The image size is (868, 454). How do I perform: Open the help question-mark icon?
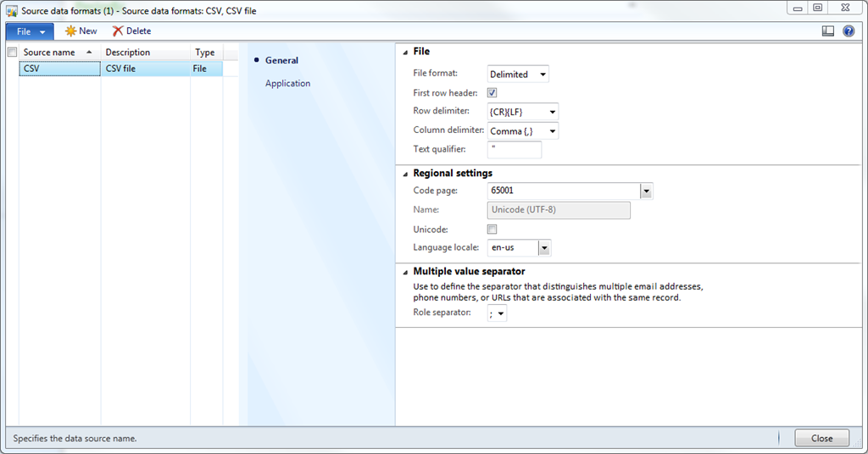pyautogui.click(x=848, y=31)
